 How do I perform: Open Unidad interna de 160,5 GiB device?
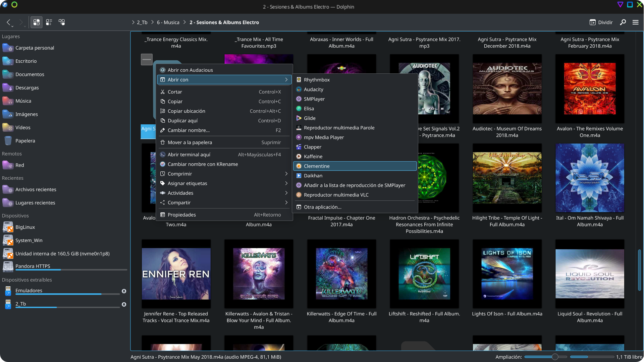65,254
